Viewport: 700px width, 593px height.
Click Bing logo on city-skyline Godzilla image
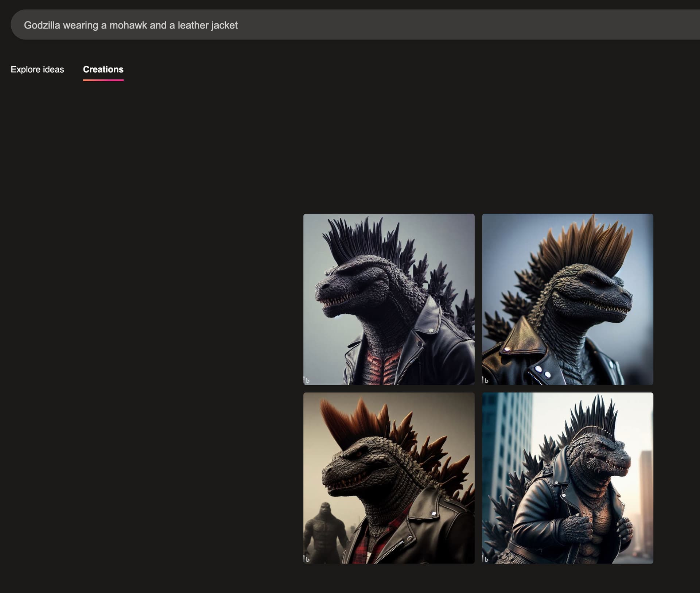click(486, 559)
